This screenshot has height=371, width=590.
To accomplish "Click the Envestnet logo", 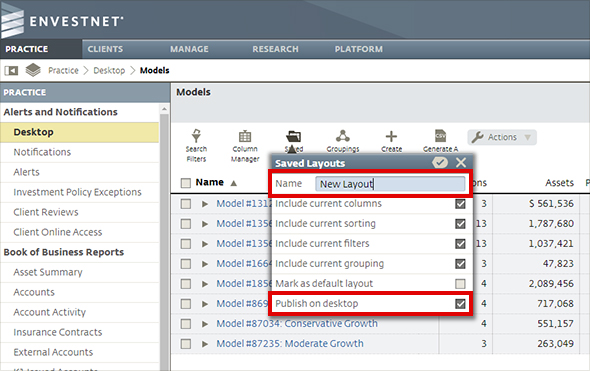I will 62,21.
